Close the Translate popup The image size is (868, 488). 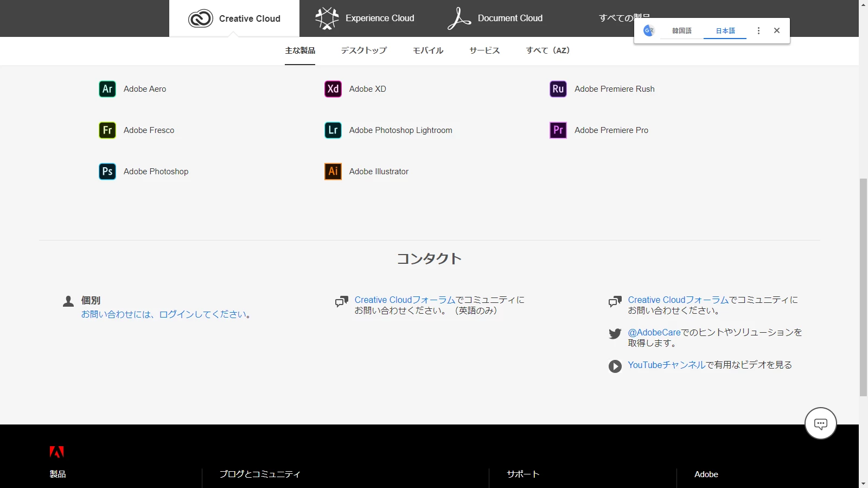tap(777, 31)
